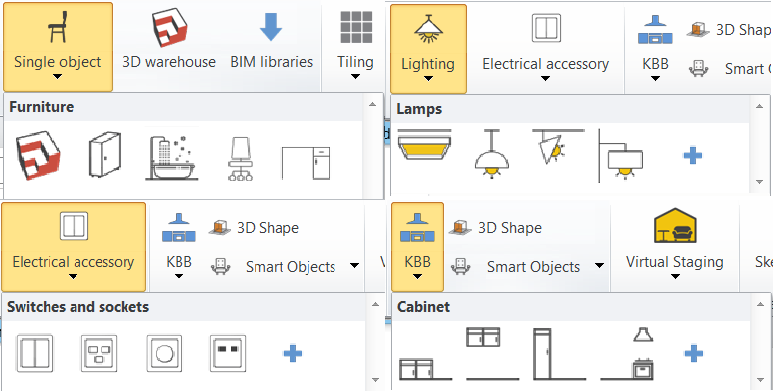The width and height of the screenshot is (774, 392).
Task: Open the Lighting ribbon button
Action: (428, 49)
